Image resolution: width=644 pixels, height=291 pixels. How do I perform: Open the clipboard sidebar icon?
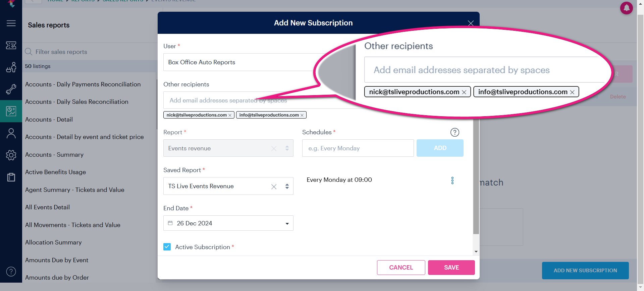tap(11, 177)
